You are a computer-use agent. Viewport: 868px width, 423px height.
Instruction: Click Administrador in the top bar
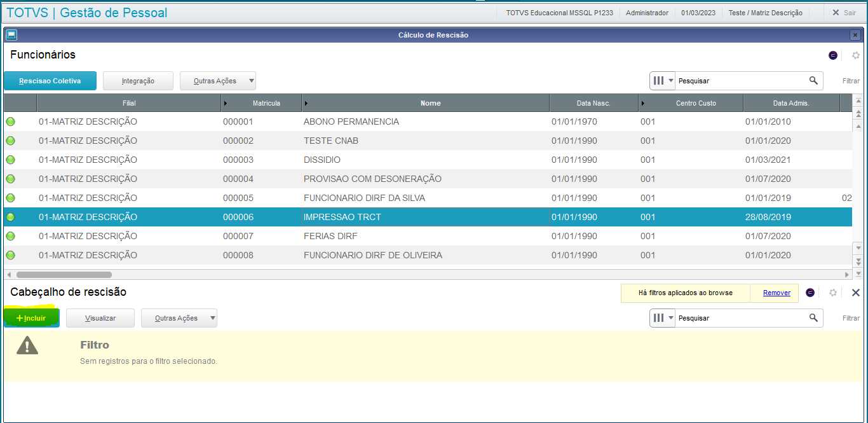647,13
